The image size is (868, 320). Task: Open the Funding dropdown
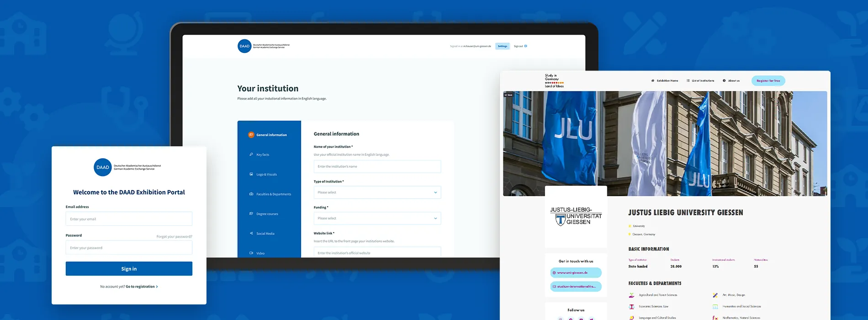[x=377, y=218]
